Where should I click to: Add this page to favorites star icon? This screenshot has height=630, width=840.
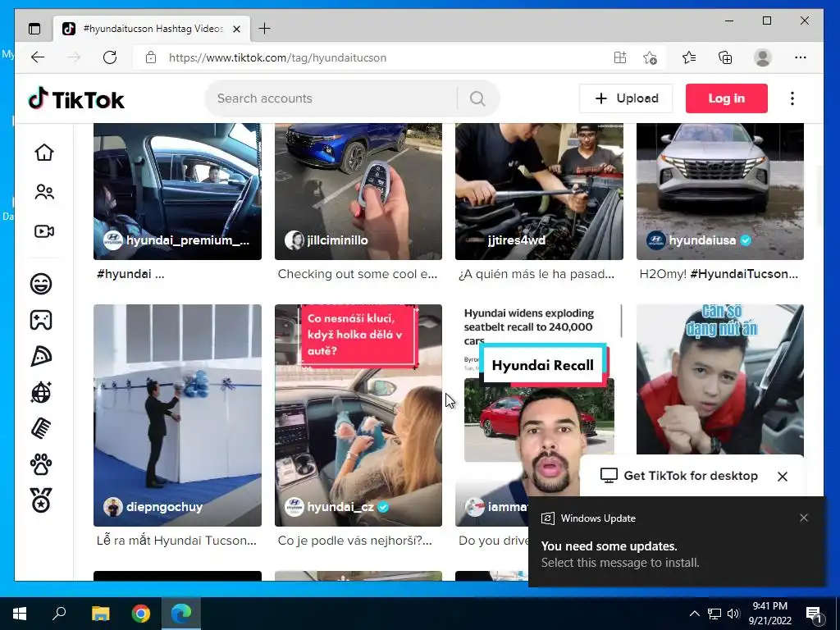point(650,57)
